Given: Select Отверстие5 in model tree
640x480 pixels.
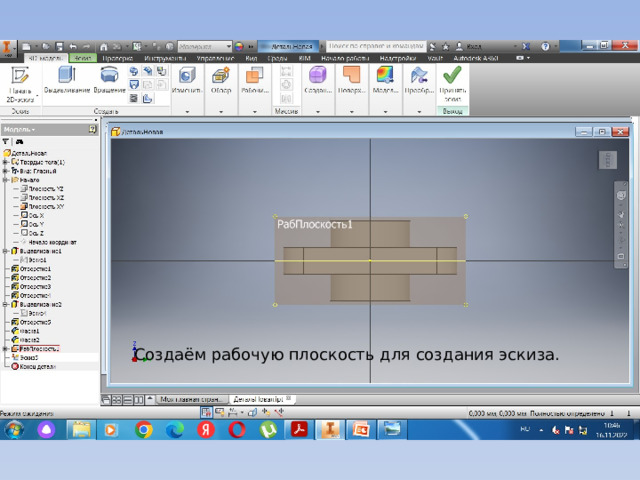Looking at the screenshot, I should (x=31, y=322).
